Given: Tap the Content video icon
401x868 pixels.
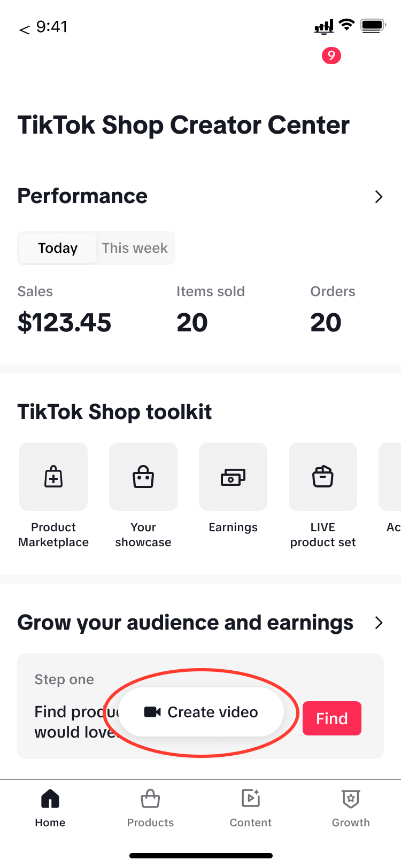Looking at the screenshot, I should [x=251, y=799].
